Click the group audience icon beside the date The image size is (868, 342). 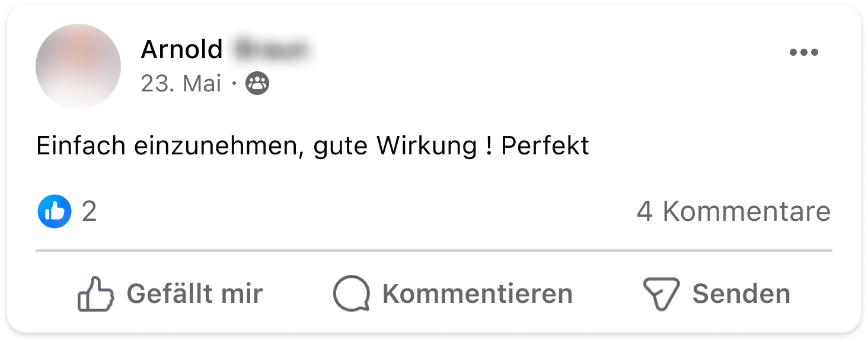point(257,84)
